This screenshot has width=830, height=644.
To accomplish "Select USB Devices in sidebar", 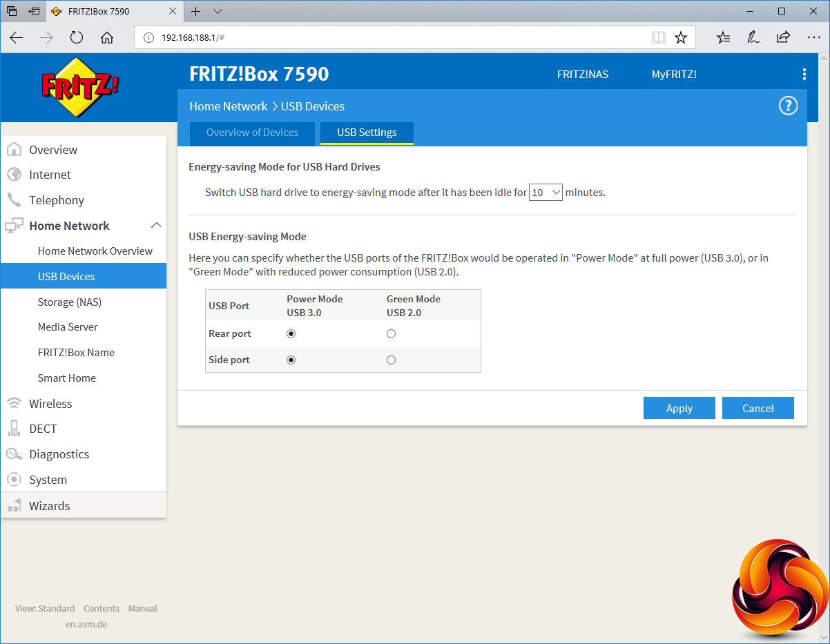I will coord(84,276).
